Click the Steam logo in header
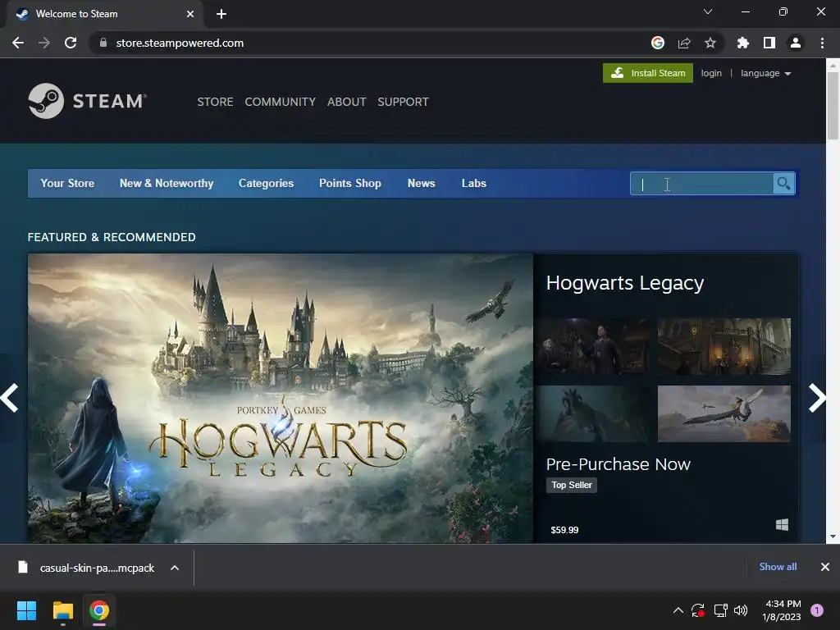Screen dimensions: 840x630 point(87,101)
